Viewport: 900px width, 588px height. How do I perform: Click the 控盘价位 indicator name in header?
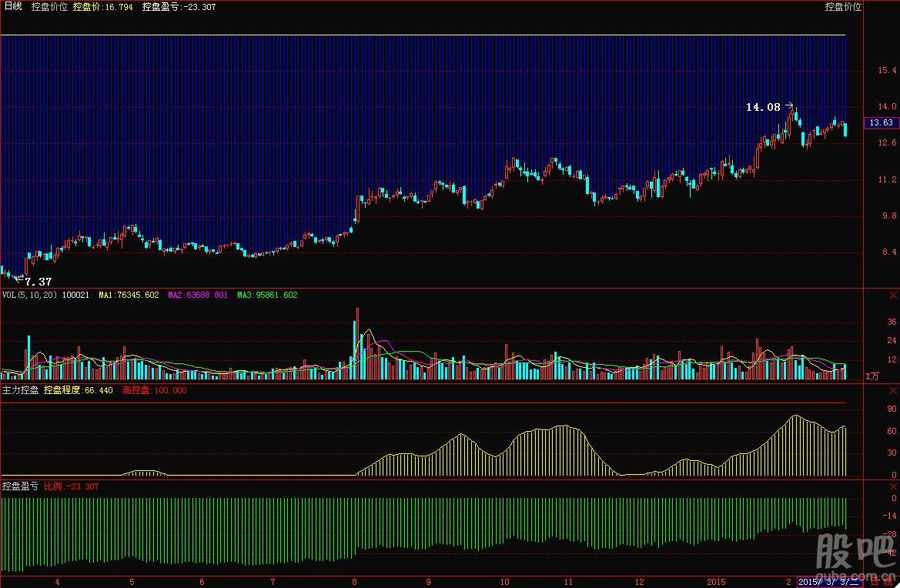(49, 7)
